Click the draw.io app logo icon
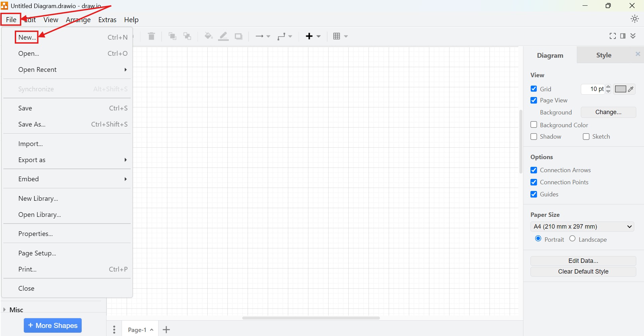 [x=4, y=5]
